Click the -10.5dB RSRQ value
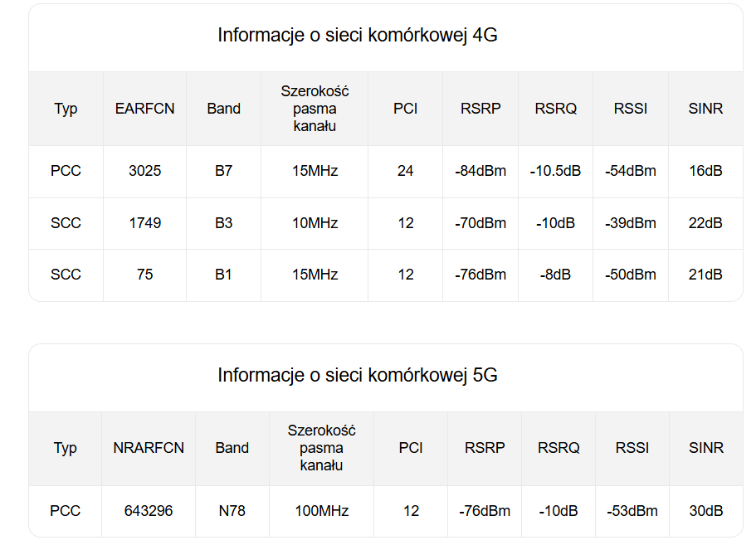 tap(555, 171)
